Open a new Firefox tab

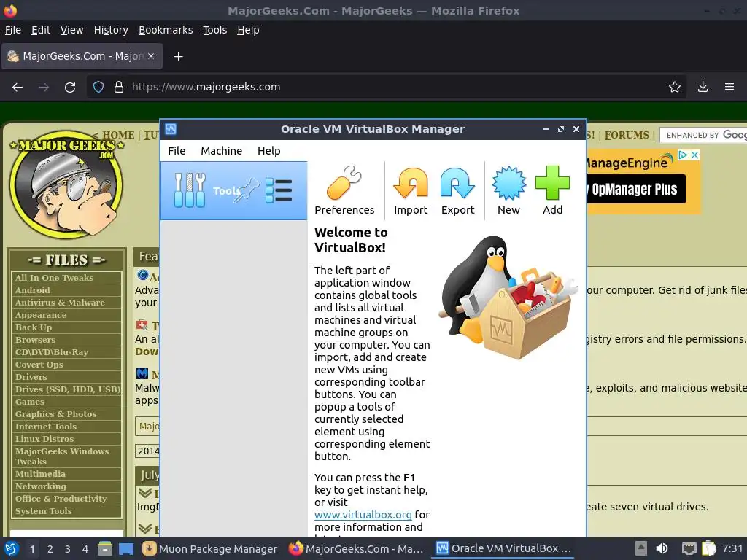[178, 57]
